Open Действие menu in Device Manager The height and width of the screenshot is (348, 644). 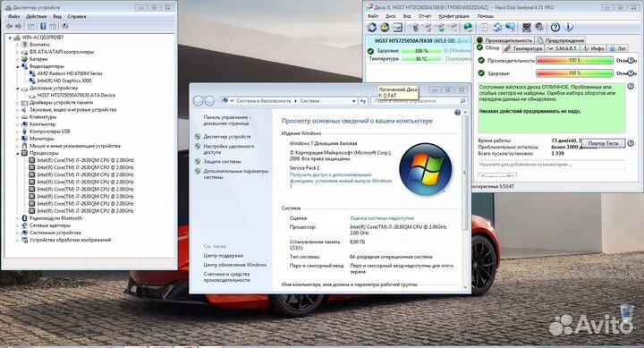[x=36, y=16]
